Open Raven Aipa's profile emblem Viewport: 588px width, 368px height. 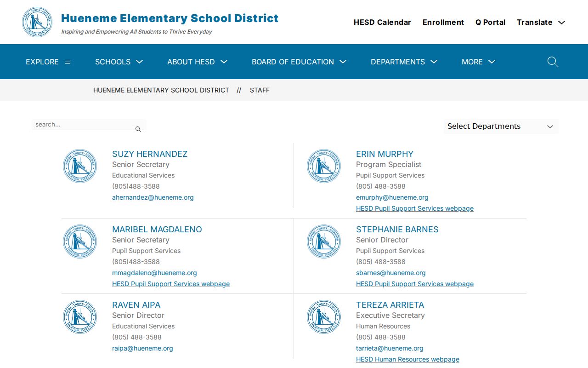point(80,317)
